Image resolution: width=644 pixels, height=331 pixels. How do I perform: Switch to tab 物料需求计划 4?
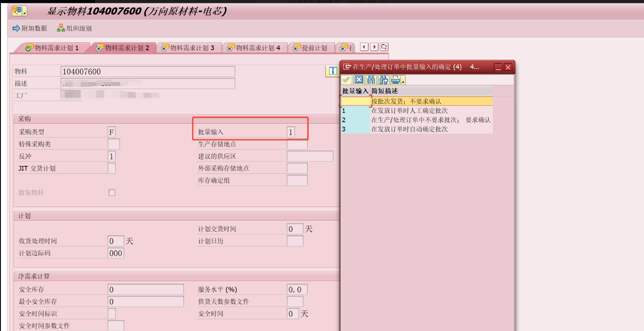[x=254, y=48]
